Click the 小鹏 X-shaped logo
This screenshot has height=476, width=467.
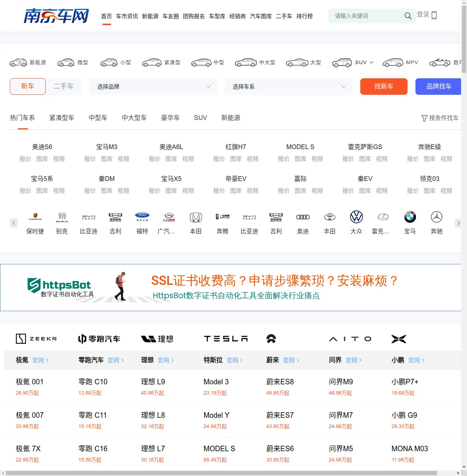399,339
